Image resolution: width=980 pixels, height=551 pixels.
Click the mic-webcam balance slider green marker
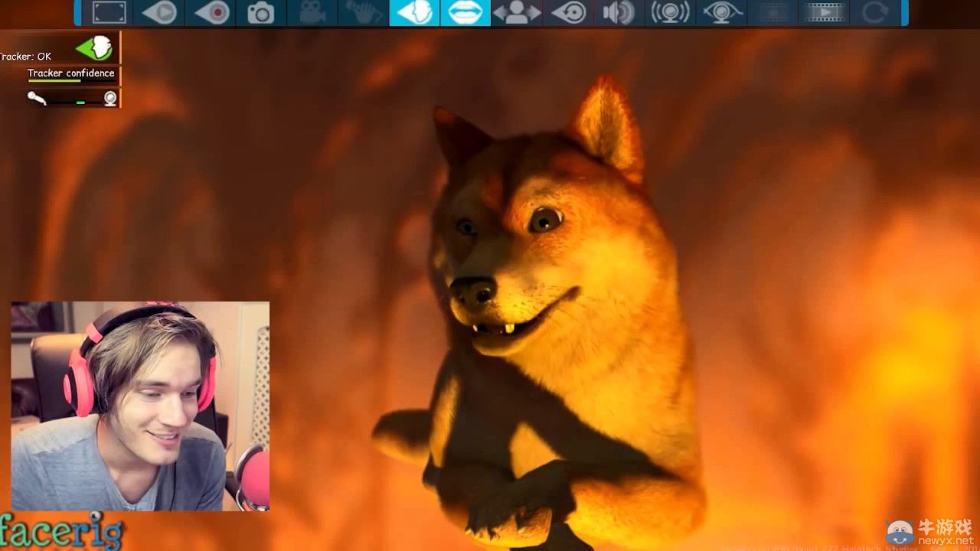click(80, 102)
